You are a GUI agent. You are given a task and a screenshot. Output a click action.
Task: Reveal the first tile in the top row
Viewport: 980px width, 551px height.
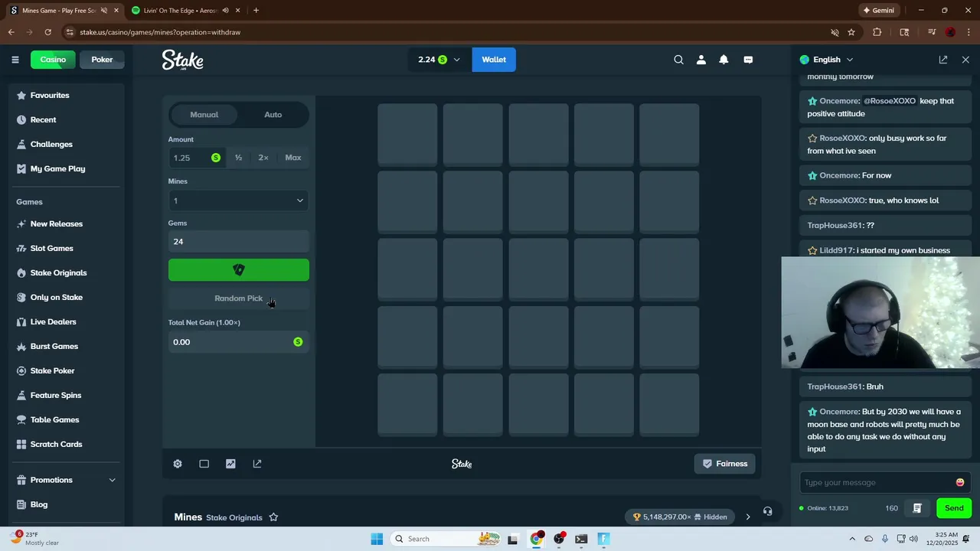coord(407,135)
